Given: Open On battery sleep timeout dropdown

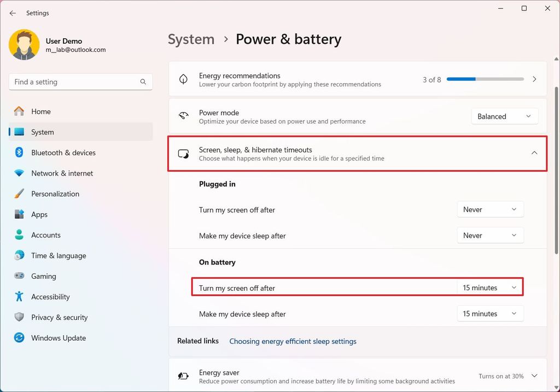Looking at the screenshot, I should (489, 313).
